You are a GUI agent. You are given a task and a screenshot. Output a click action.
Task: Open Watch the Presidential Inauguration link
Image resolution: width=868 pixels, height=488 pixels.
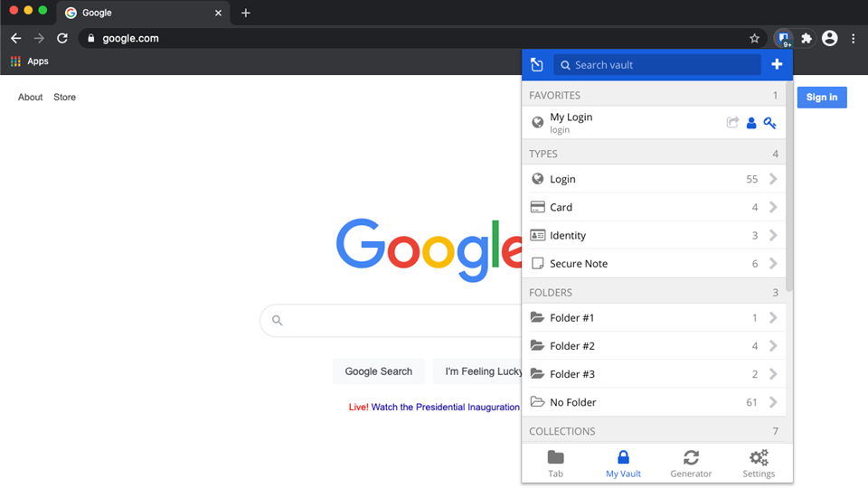[445, 407]
